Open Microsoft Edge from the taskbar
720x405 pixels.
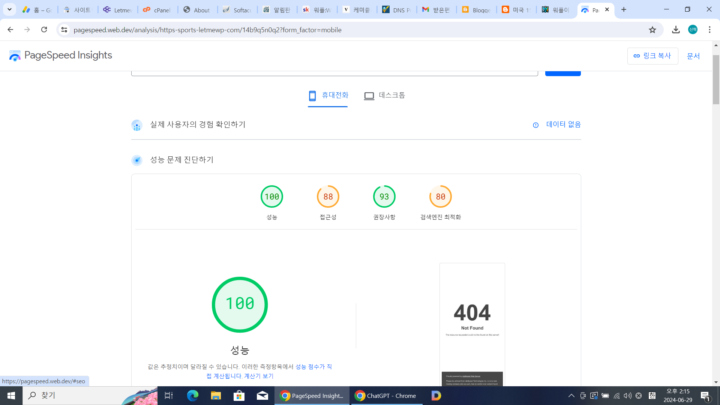(193, 395)
